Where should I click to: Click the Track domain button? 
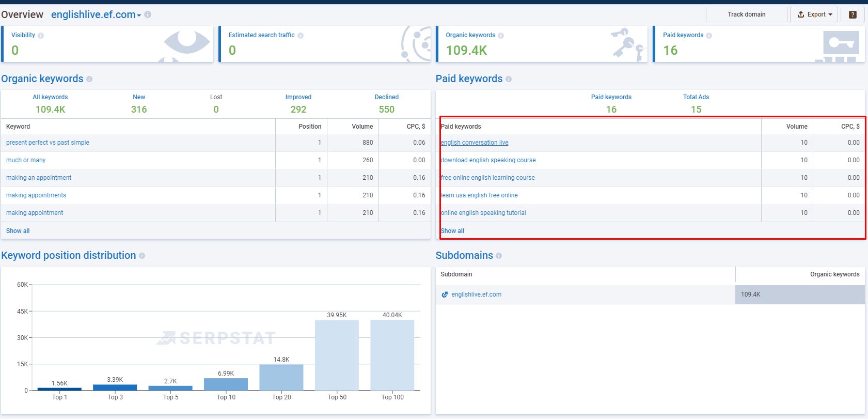click(x=747, y=14)
